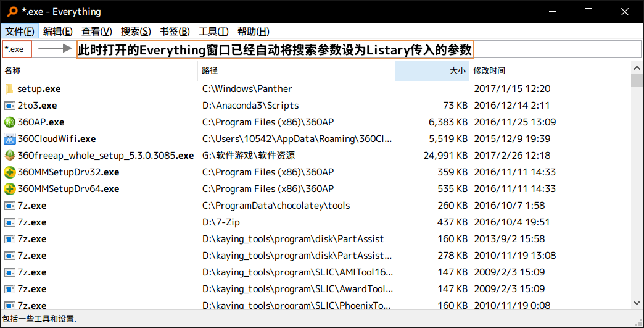The image size is (644, 328).
Task: Sort by the 大小 column header
Action: 432,70
